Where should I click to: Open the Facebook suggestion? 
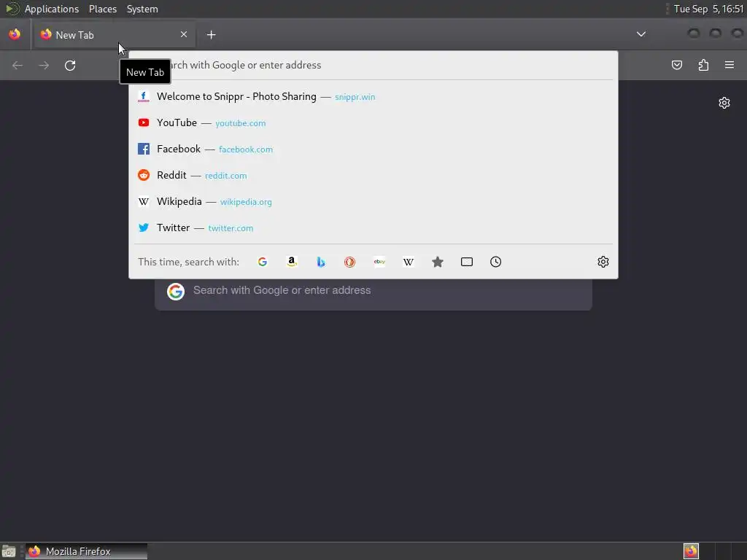373,149
